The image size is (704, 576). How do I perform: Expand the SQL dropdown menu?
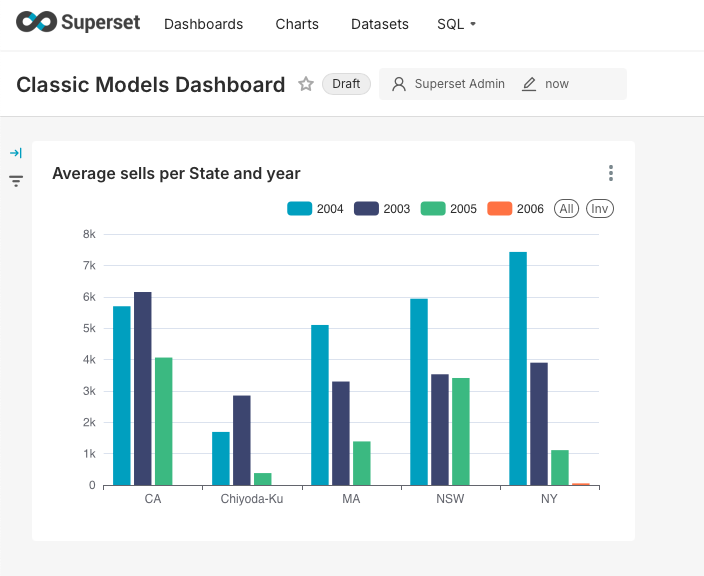456,24
